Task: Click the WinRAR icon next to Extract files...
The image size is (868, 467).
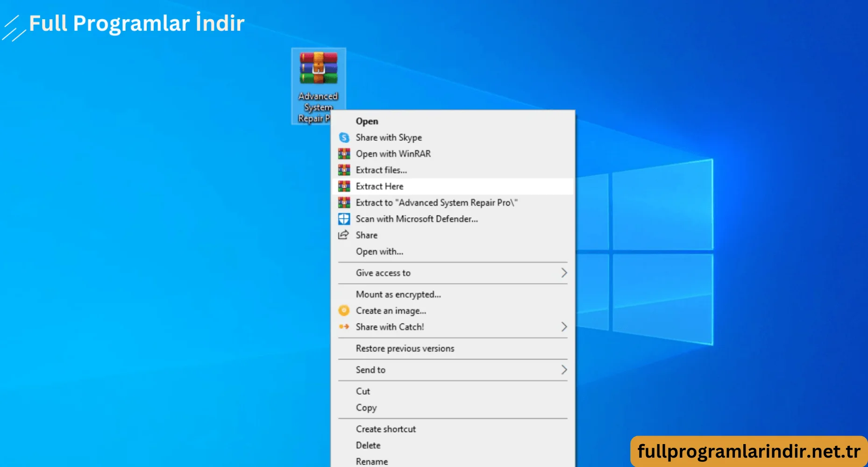Action: (x=344, y=170)
